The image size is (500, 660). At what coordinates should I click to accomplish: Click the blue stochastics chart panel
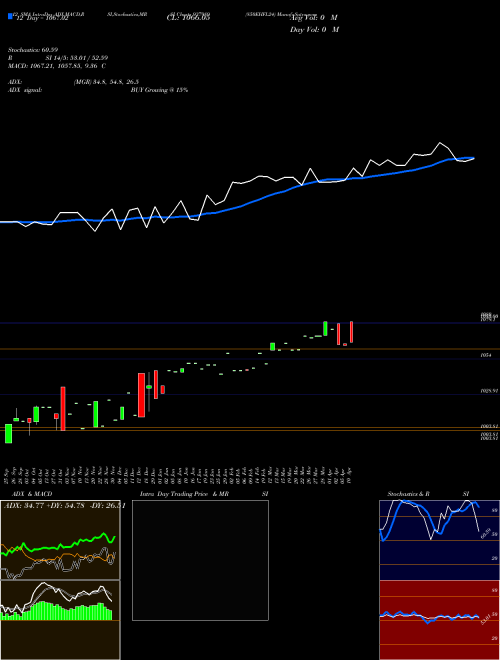(x=439, y=540)
